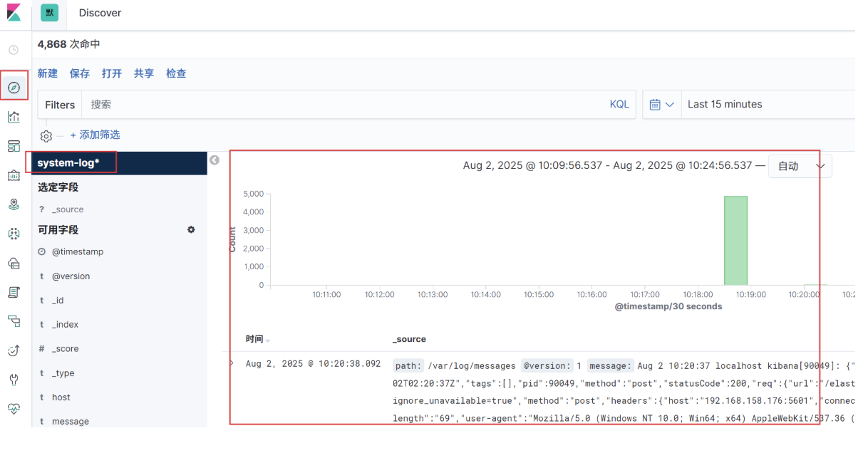Click KQL query language toggle

[x=619, y=104]
